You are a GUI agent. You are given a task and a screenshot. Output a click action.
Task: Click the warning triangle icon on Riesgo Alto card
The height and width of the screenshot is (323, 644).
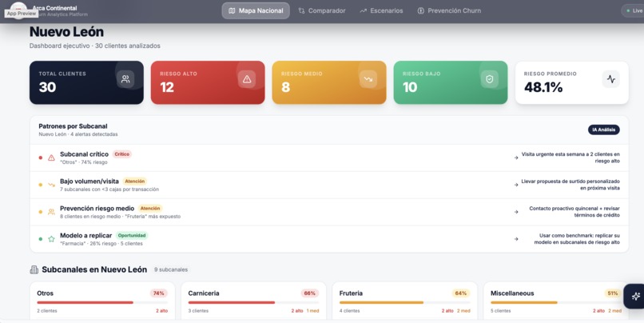[247, 79]
